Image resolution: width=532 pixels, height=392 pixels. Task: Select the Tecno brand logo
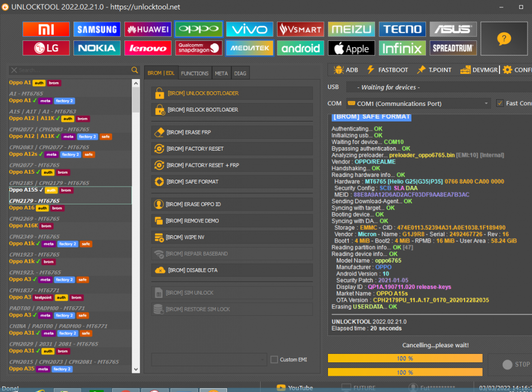(x=402, y=29)
